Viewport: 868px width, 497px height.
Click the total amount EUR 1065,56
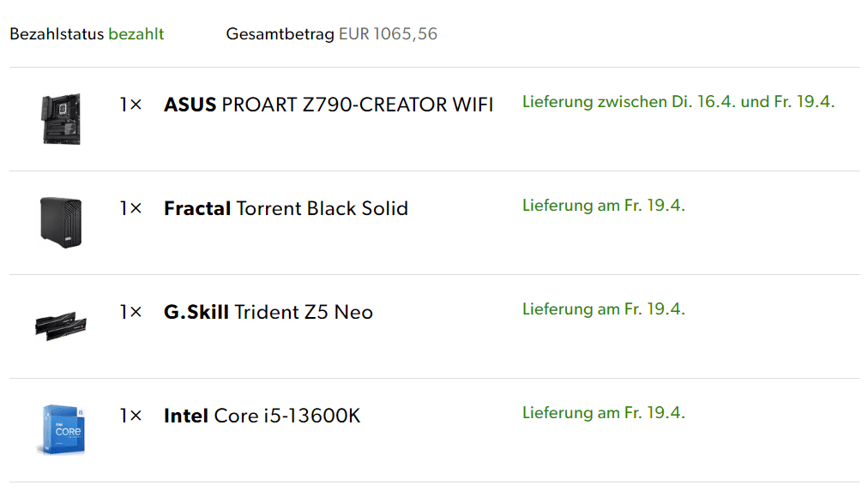coord(388,34)
